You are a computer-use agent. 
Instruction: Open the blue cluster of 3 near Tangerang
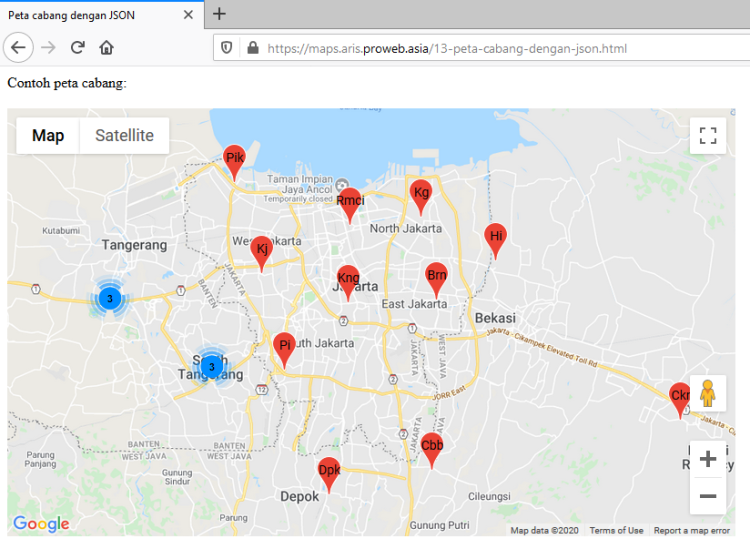click(110, 298)
